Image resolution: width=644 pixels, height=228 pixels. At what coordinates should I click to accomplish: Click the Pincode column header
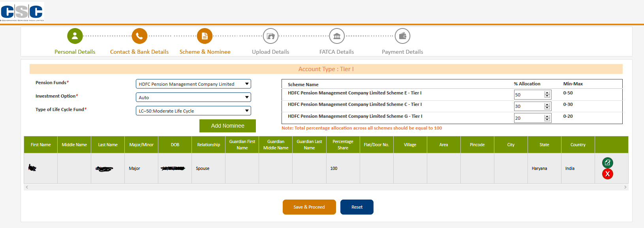477,145
